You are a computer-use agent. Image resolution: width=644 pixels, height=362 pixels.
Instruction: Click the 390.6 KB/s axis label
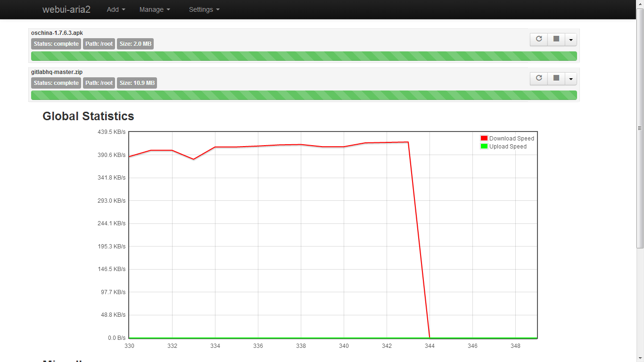pyautogui.click(x=111, y=155)
